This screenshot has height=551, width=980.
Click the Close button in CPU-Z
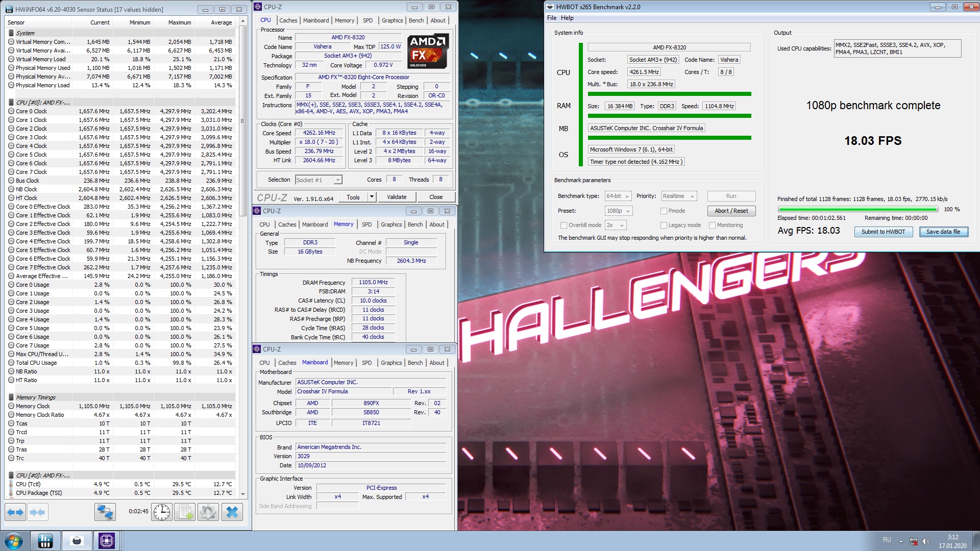(436, 197)
